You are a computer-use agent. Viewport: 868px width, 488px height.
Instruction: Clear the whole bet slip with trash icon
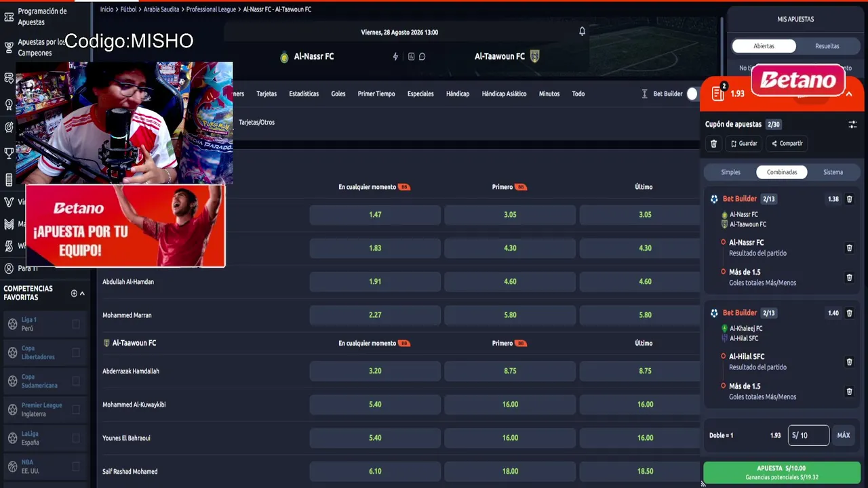click(713, 144)
